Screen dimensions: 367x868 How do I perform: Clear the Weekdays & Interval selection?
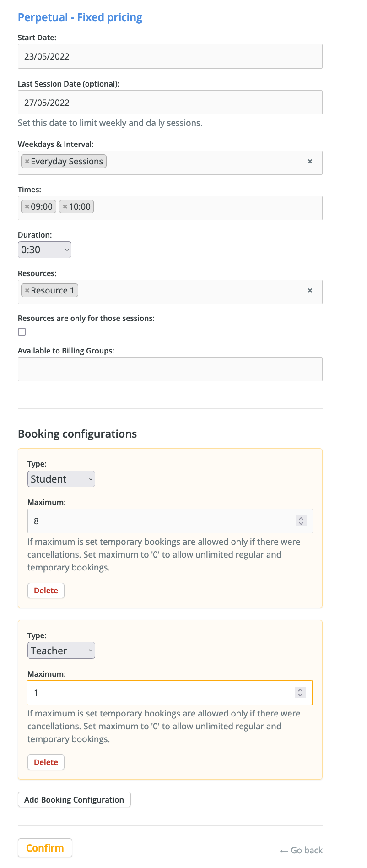click(x=310, y=162)
